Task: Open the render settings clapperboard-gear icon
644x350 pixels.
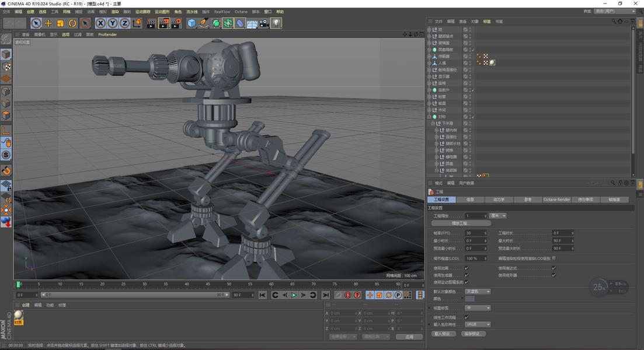Action: point(176,23)
